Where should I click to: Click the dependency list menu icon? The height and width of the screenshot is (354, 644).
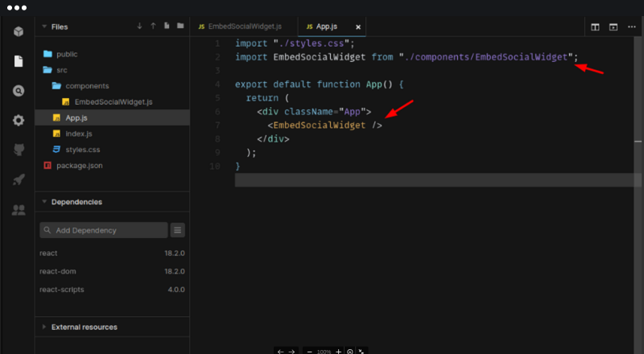[x=177, y=230]
